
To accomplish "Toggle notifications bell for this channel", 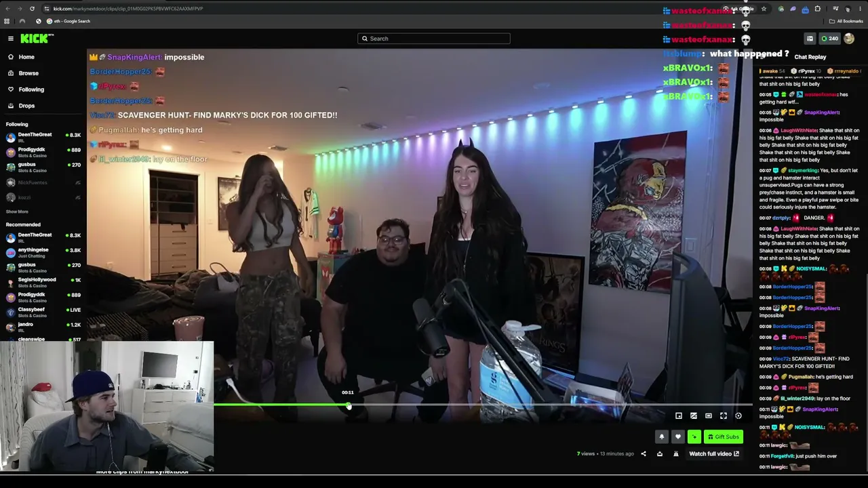I will click(662, 437).
